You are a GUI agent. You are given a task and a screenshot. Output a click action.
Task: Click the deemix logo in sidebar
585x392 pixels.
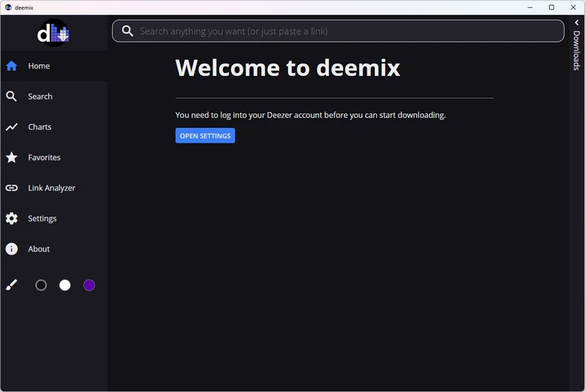53,33
